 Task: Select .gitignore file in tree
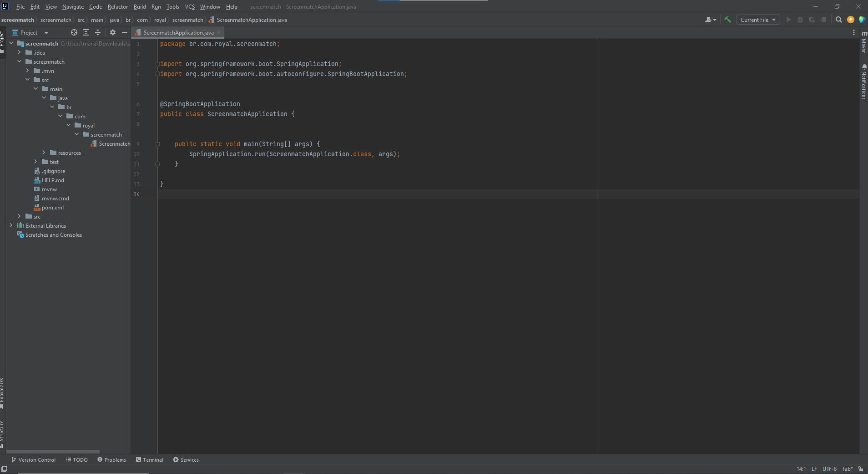pyautogui.click(x=50, y=171)
